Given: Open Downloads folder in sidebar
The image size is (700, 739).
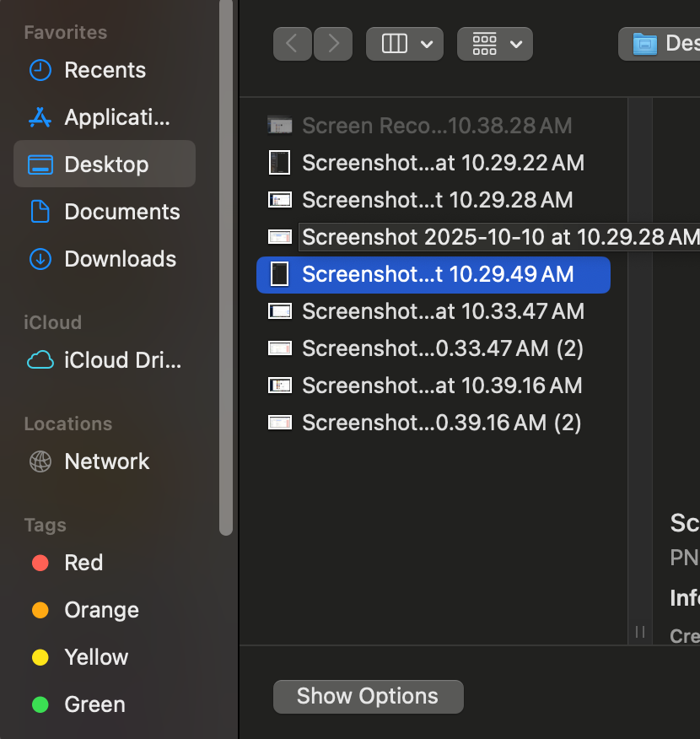Looking at the screenshot, I should pos(120,259).
